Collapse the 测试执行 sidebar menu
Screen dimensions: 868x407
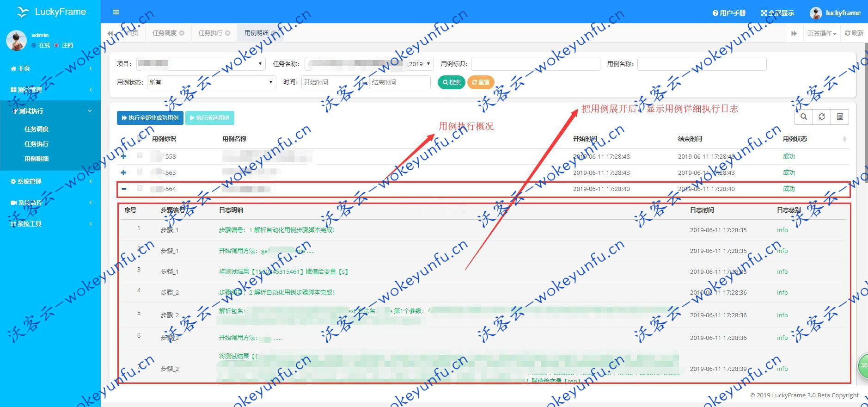click(x=50, y=111)
